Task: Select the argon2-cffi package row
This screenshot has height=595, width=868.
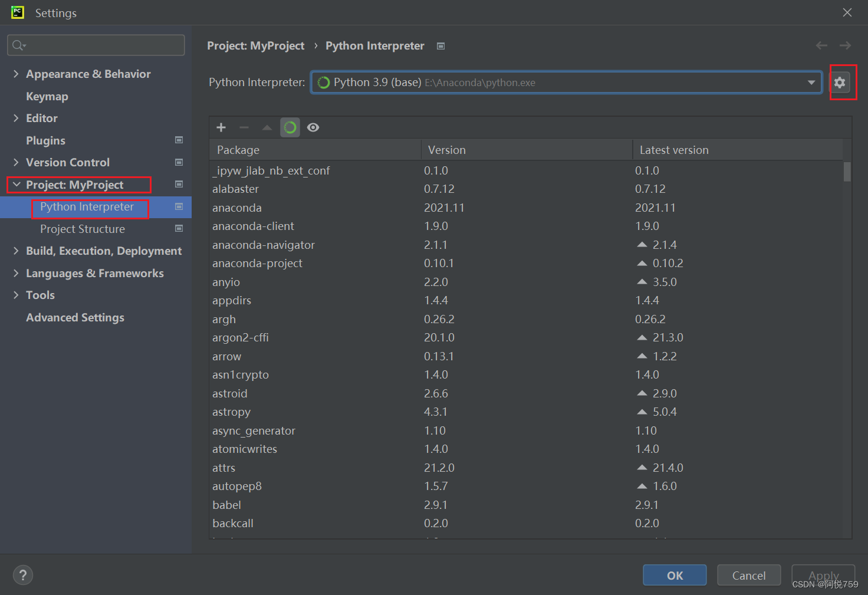Action: point(527,337)
